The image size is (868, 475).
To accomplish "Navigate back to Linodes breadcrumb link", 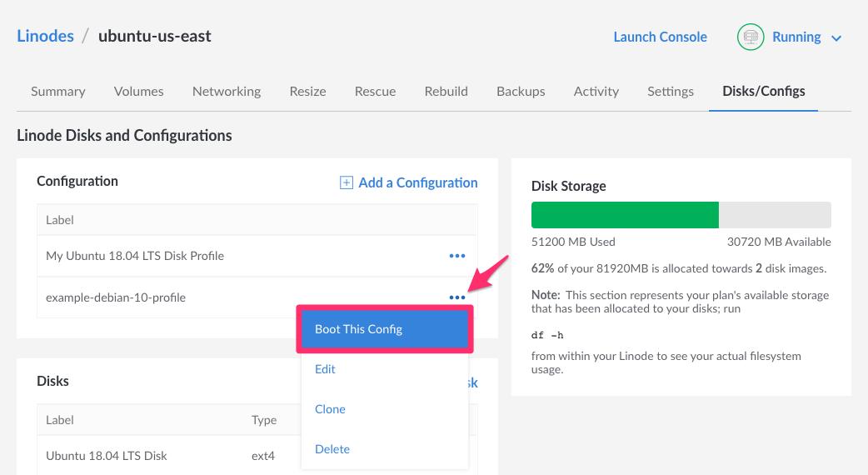I will click(x=45, y=36).
